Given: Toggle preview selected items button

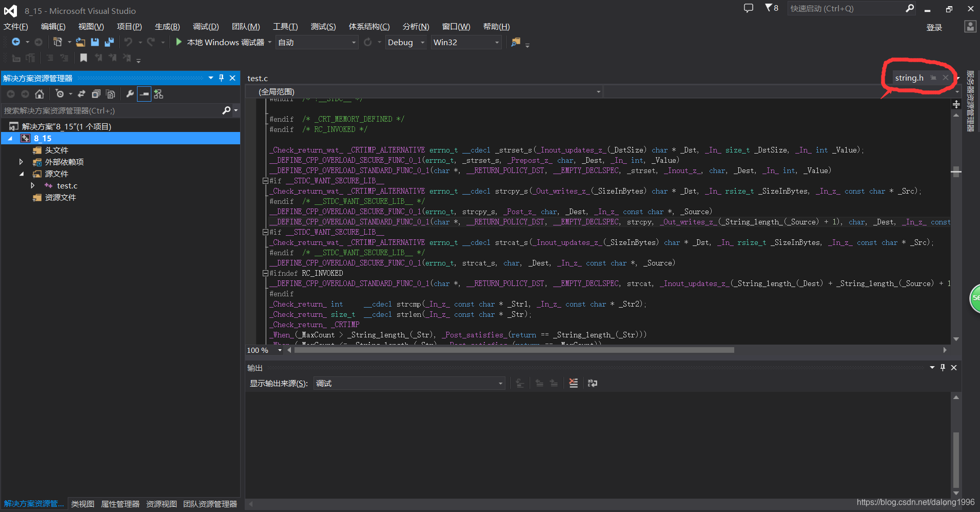Looking at the screenshot, I should click(x=144, y=94).
